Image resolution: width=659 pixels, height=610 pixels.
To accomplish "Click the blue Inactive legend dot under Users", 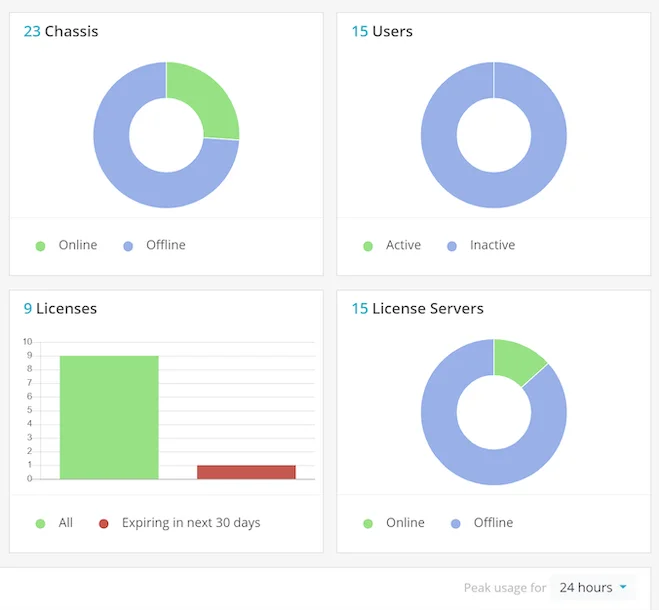I will tap(452, 246).
